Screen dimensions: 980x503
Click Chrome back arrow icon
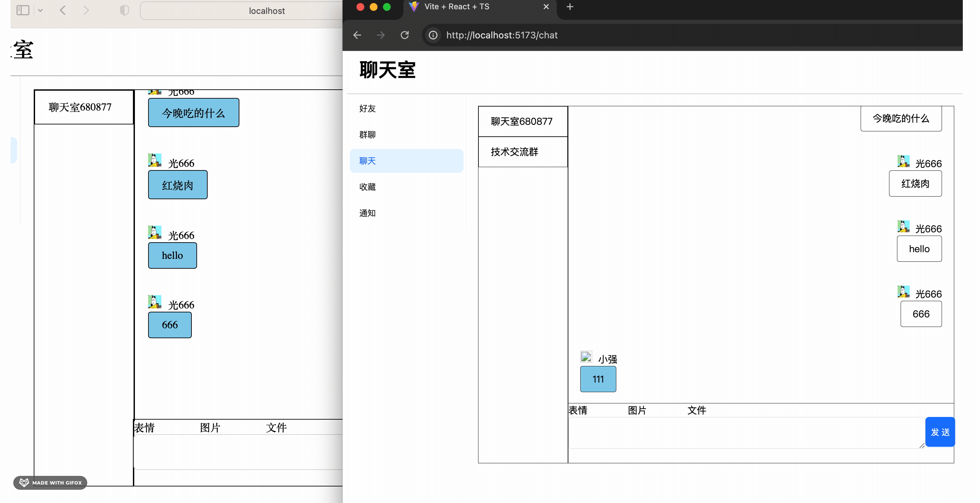[357, 35]
